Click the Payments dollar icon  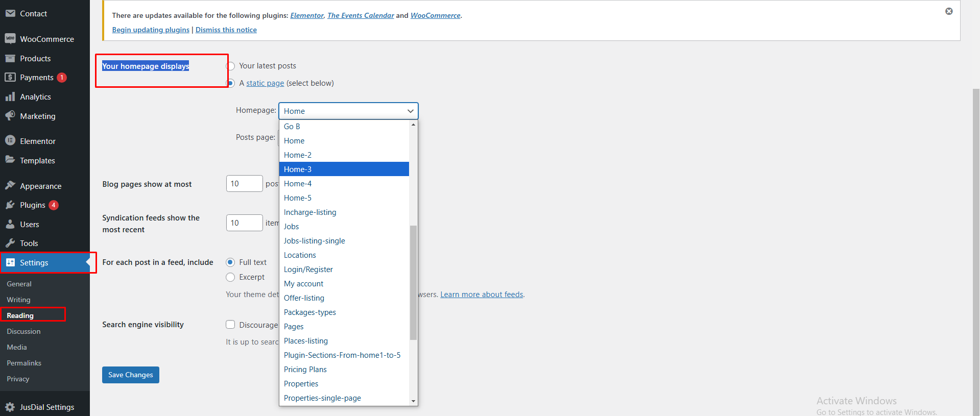point(10,77)
